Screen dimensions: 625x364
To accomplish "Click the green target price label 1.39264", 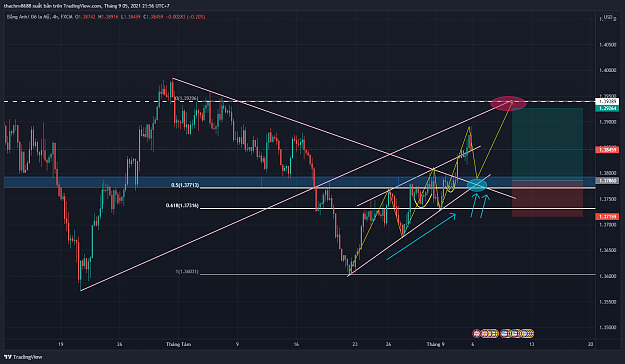I will pos(607,108).
